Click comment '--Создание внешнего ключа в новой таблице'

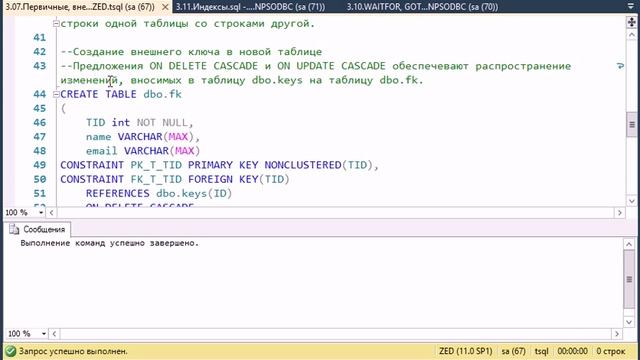191,52
